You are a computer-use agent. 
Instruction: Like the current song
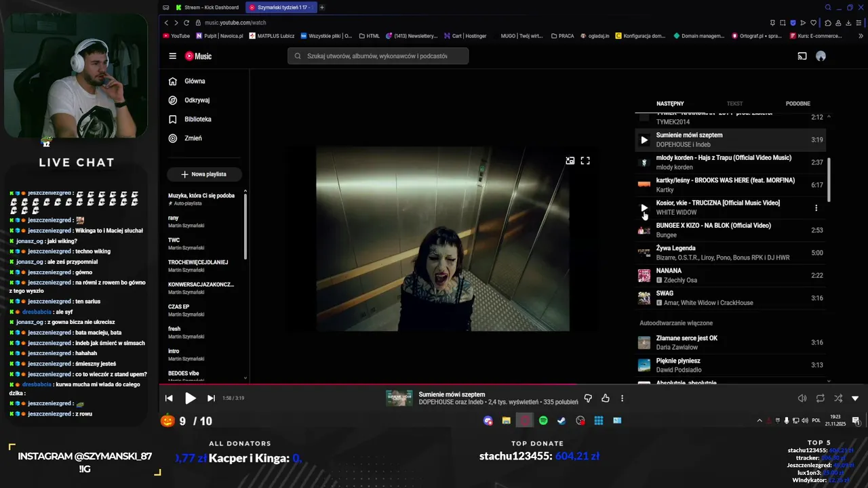[606, 399]
